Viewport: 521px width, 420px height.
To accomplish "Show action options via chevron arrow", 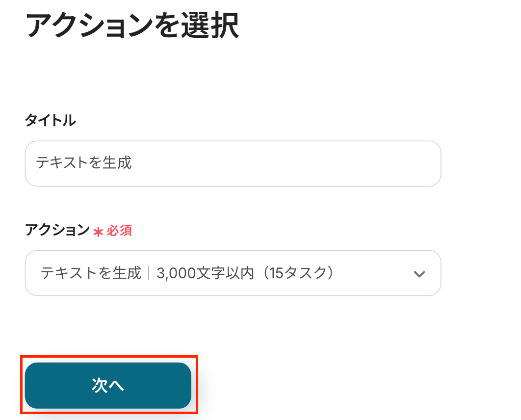I will point(419,274).
